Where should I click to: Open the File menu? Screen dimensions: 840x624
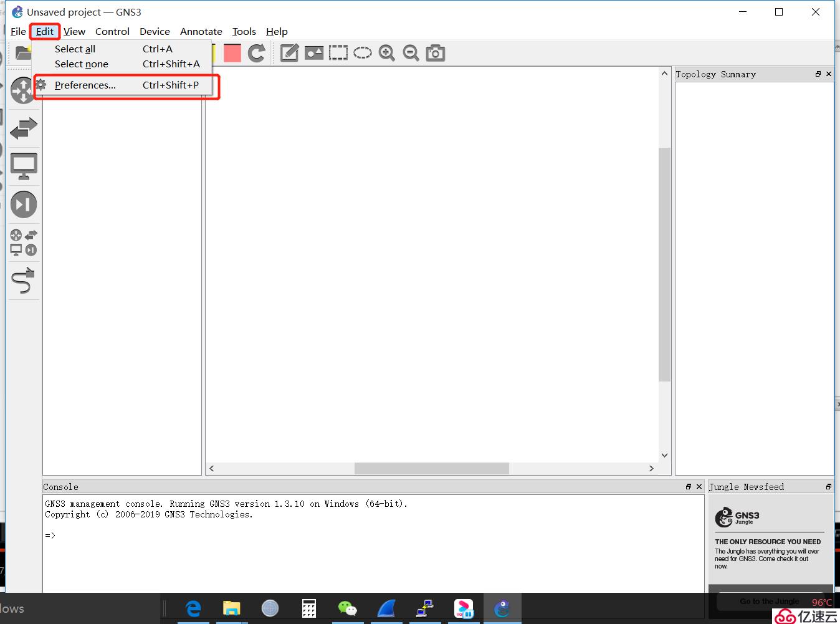point(18,31)
